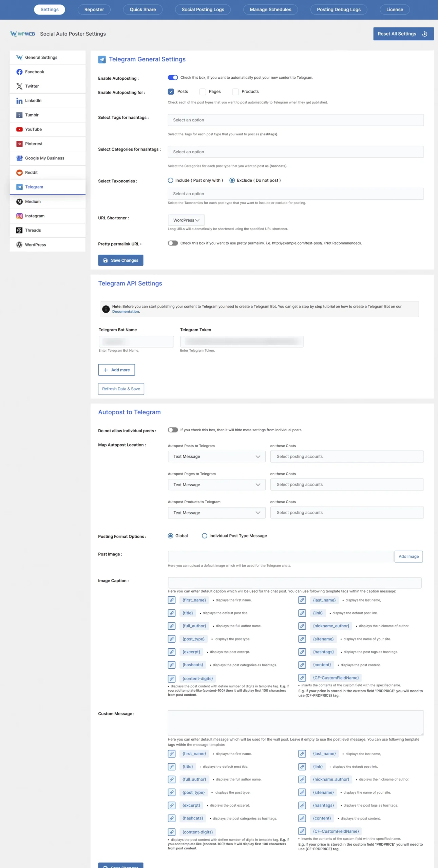Image resolution: width=438 pixels, height=868 pixels.
Task: Open Select Tags for hashtags dropdown
Action: tap(296, 120)
